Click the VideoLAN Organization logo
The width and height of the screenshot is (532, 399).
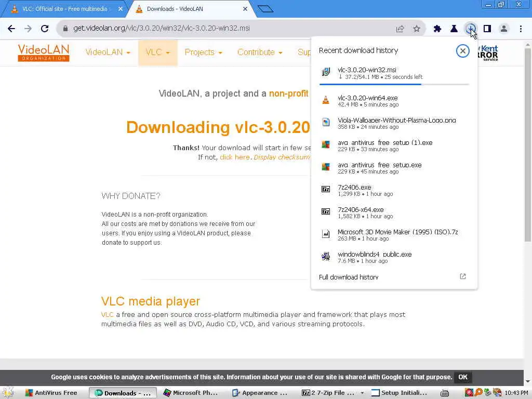click(44, 52)
